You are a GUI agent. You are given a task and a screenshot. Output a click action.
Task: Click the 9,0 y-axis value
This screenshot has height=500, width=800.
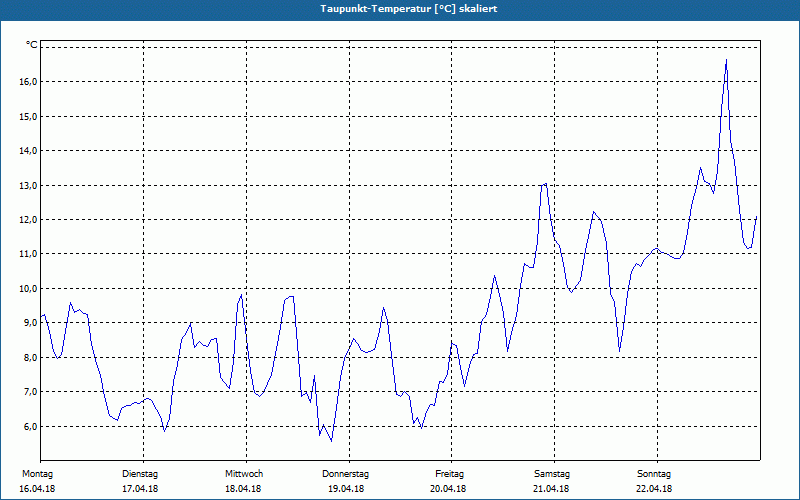pyautogui.click(x=30, y=322)
